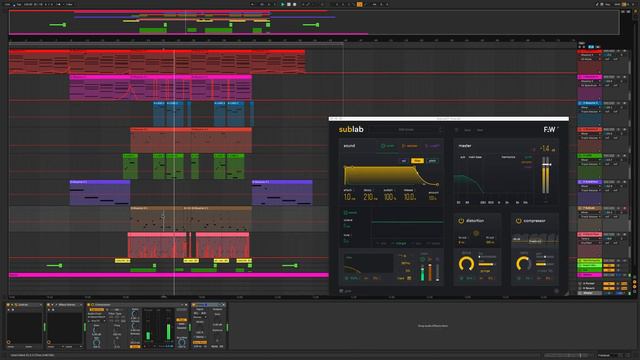The width and height of the screenshot is (640, 360).
Task: Click the distortion drive knob in SubLab
Action: [466, 264]
